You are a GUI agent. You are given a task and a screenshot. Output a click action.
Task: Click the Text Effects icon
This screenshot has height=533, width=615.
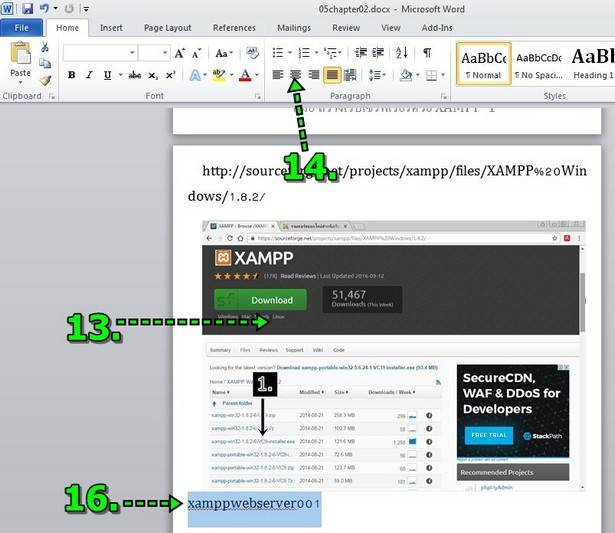point(195,75)
